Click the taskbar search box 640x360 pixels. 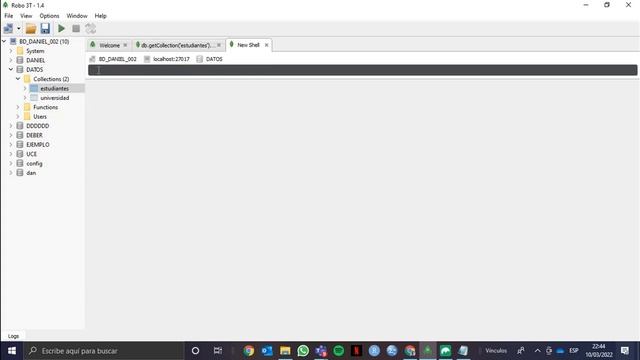point(104,351)
